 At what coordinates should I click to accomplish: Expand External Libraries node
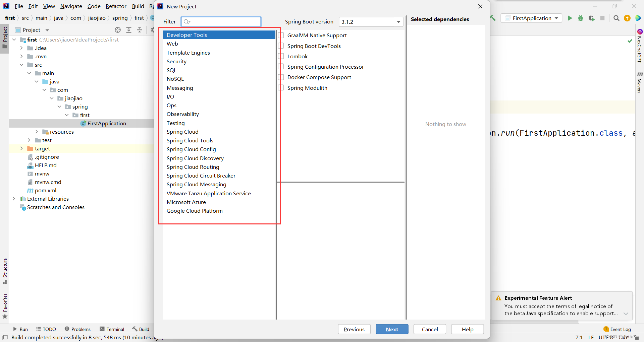click(14, 199)
